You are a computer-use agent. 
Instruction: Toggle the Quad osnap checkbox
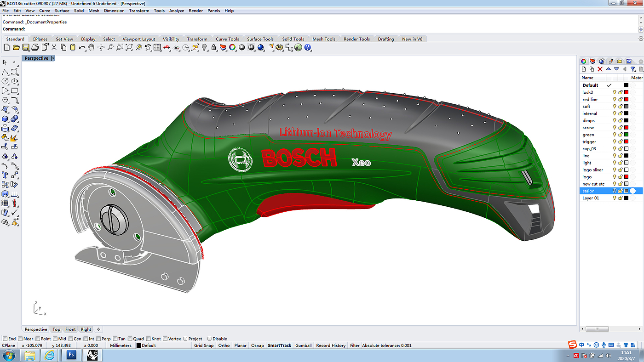coord(130,339)
